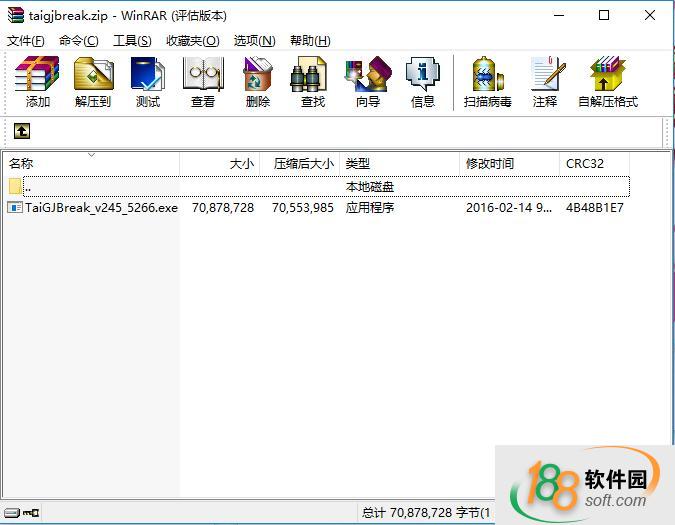675x525 pixels.
Task: Click the 添加 (Add) toolbar icon
Action: [38, 82]
